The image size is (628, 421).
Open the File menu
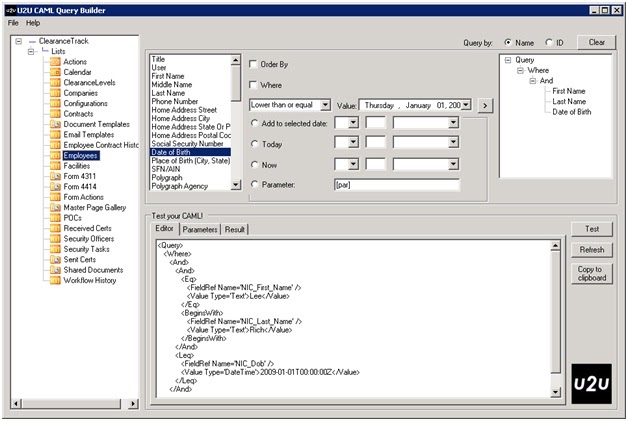pyautogui.click(x=13, y=23)
